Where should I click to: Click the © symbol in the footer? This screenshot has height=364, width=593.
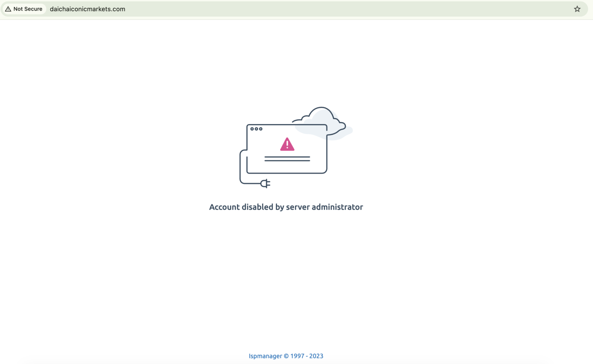pos(286,356)
